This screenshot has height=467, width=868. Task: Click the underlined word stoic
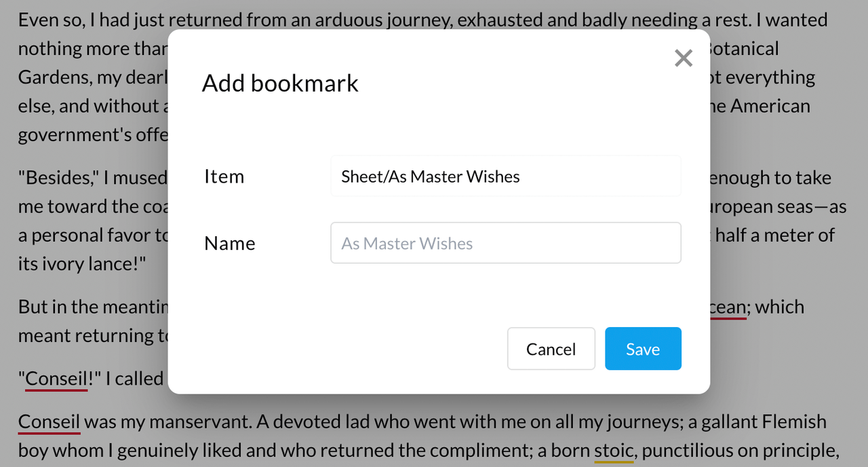(614, 450)
